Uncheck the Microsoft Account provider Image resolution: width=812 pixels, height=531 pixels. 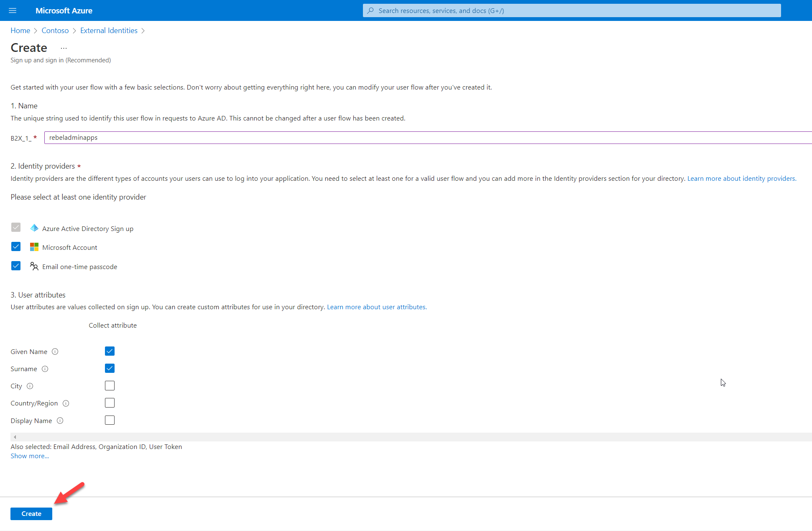tap(16, 246)
